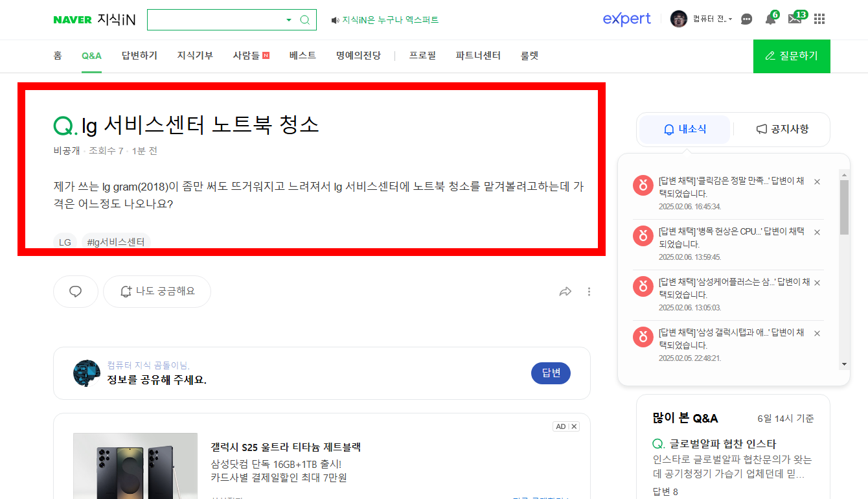Click the 많이 본 Q&A heading
This screenshot has height=499, width=868.
click(x=685, y=419)
